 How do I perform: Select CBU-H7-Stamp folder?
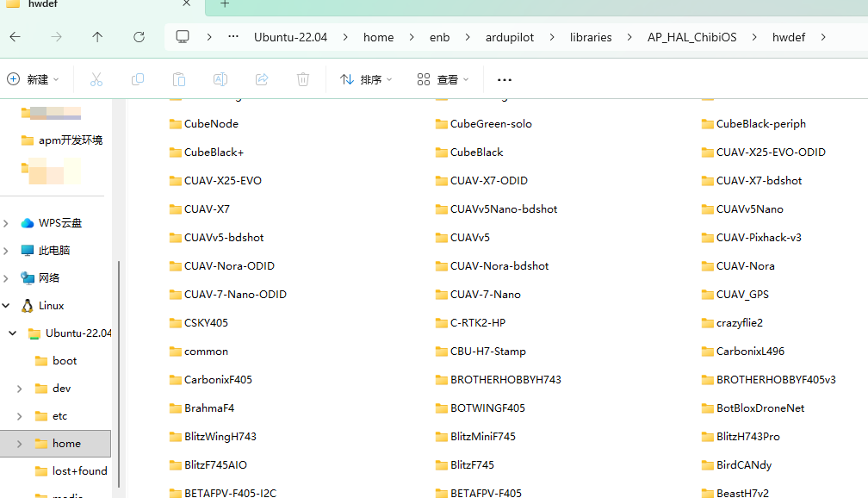click(480, 352)
